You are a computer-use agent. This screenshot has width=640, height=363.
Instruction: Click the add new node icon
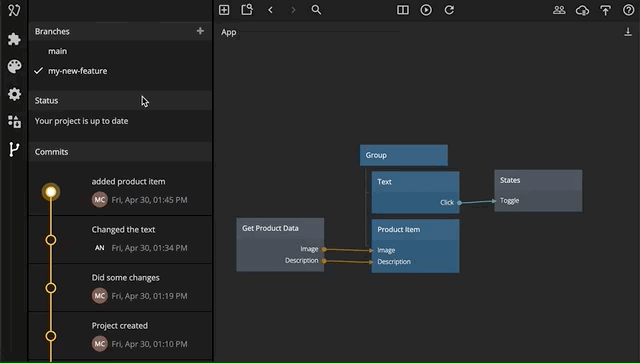(x=224, y=10)
